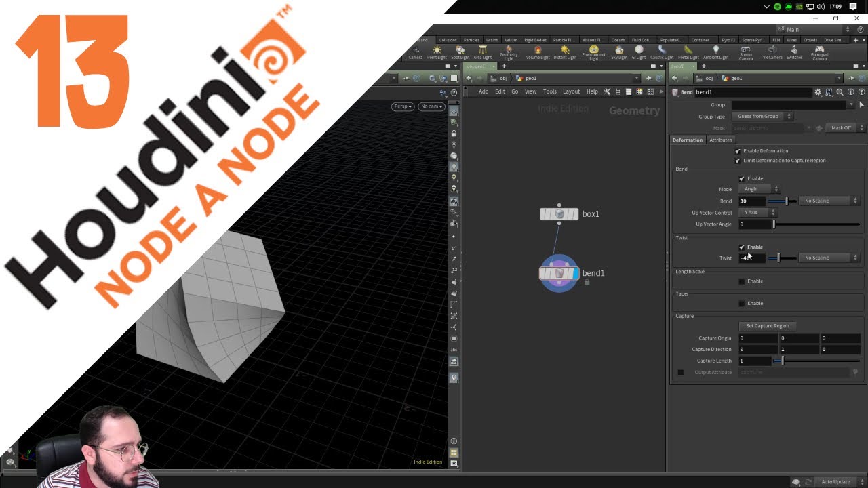
Task: Open the View menu in network view
Action: pyautogui.click(x=531, y=91)
